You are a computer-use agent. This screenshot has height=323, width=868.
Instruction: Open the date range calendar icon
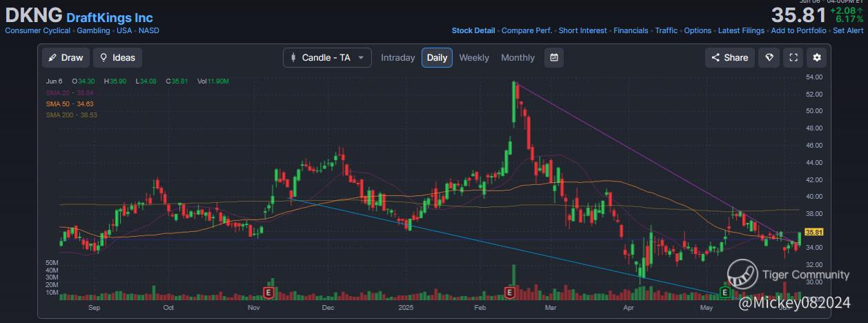pos(553,57)
